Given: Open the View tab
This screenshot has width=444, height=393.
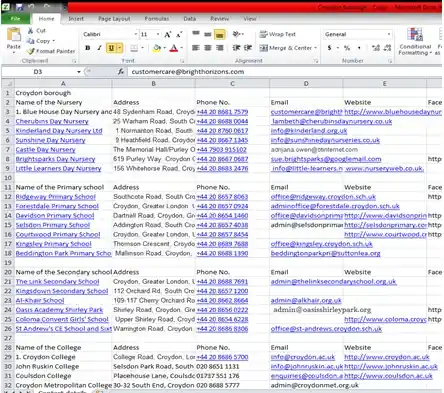Looking at the screenshot, I should pos(250,19).
